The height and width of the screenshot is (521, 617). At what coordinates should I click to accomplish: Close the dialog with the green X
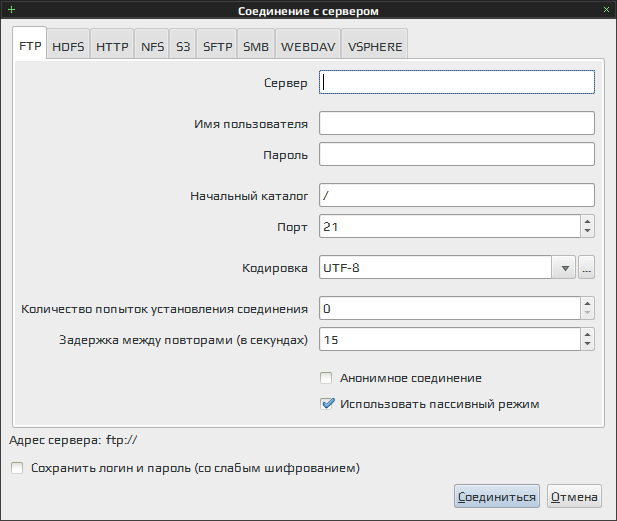click(x=606, y=10)
